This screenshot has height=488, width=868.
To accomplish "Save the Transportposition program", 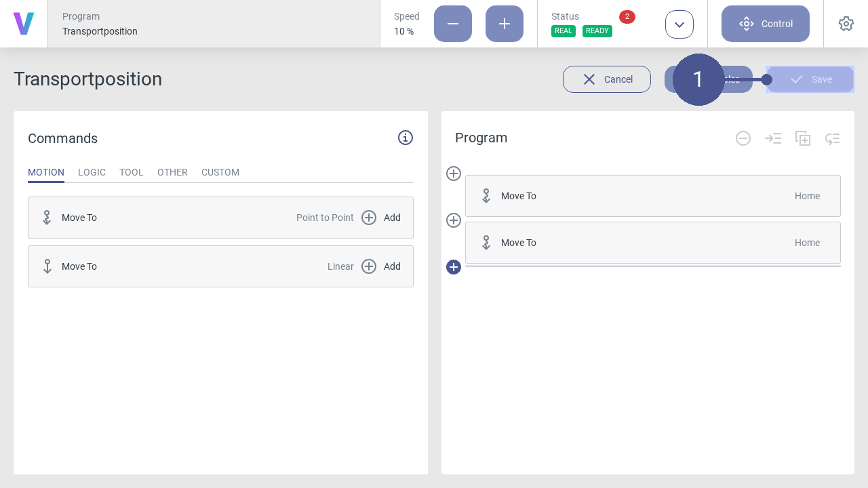I will click(810, 79).
